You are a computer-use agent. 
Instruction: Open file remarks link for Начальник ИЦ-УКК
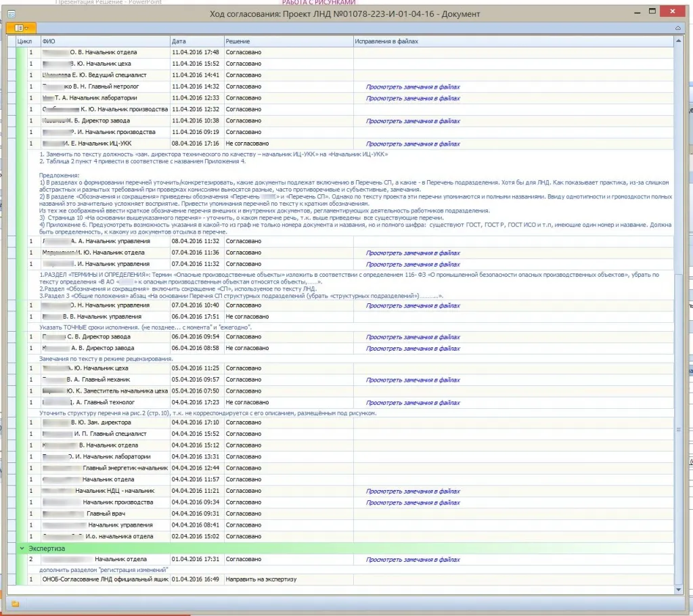tap(413, 144)
